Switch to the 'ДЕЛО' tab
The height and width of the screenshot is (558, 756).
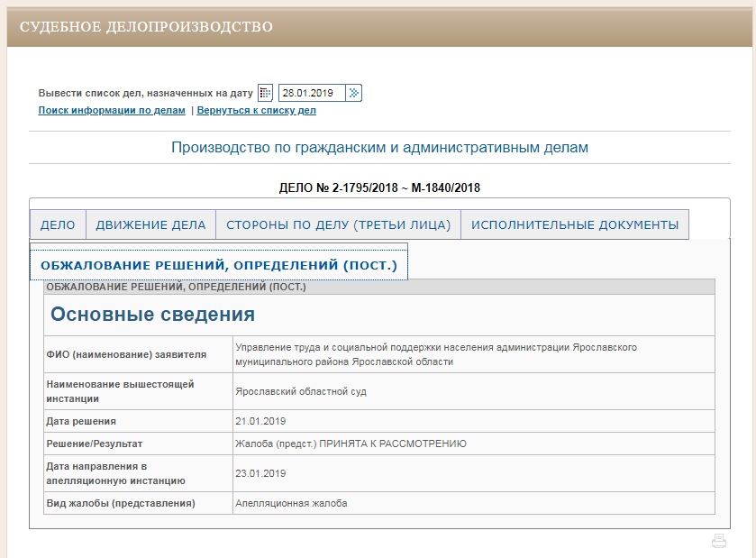(x=58, y=224)
